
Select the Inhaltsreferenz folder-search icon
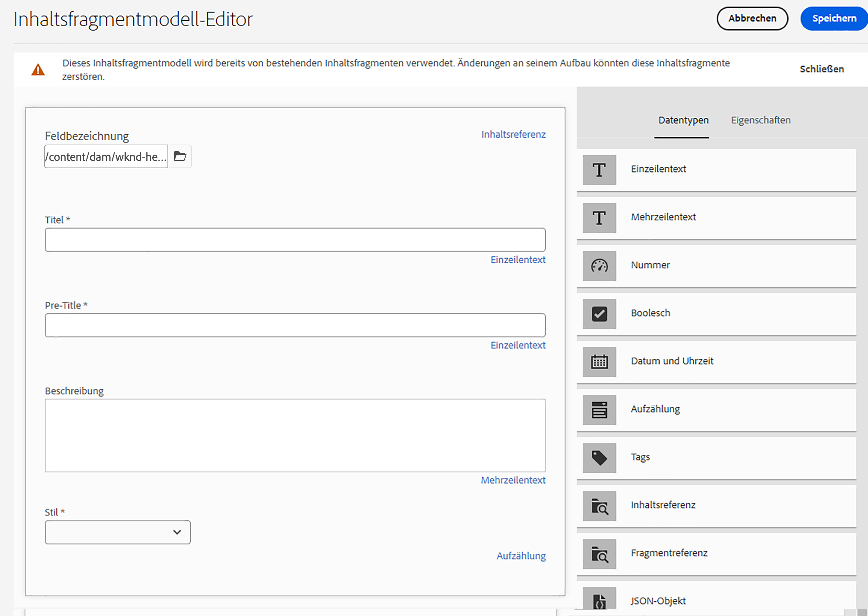(599, 506)
